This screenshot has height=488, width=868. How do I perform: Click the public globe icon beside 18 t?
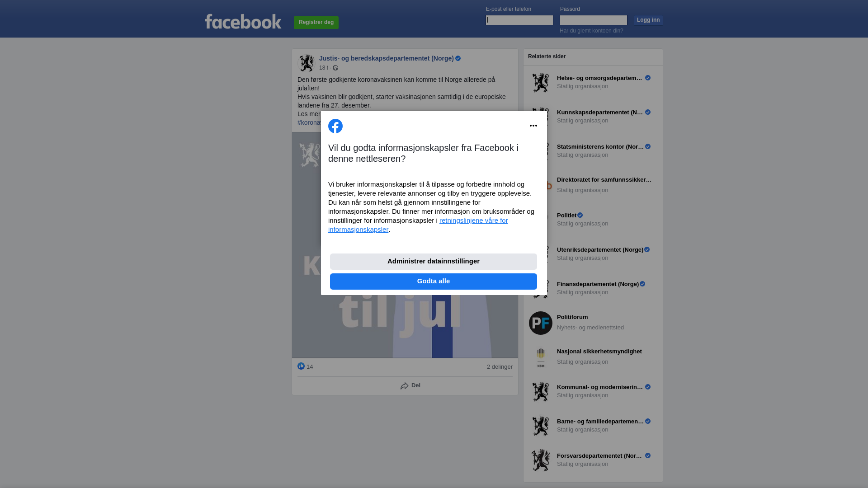335,68
